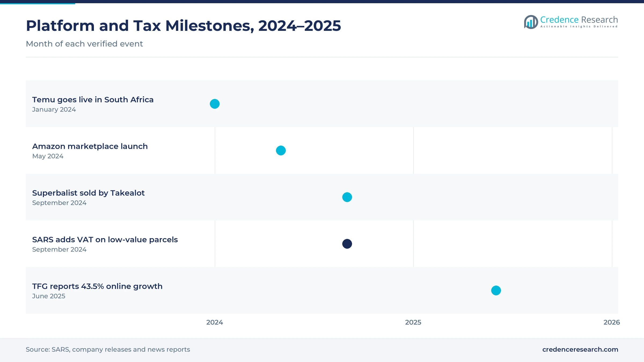The width and height of the screenshot is (644, 362).
Task: Select the 'Amazon marketplace launch' label
Action: [90, 146]
